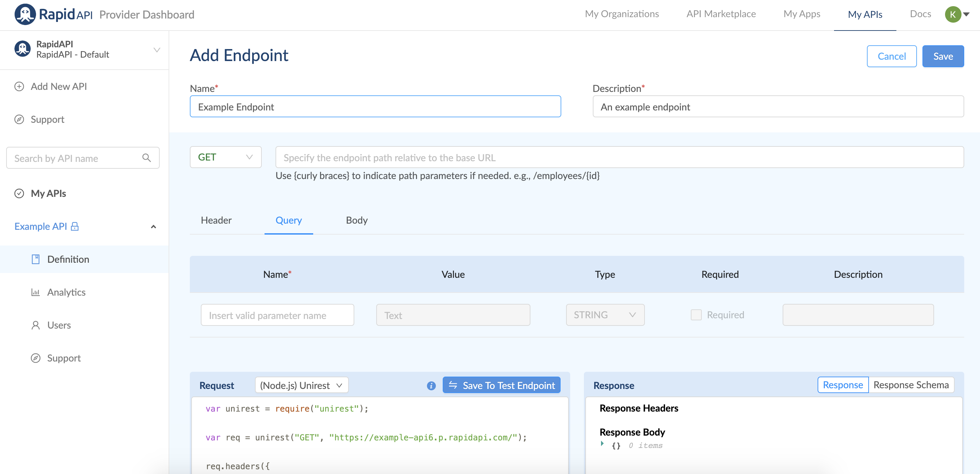Switch to the Body tab

(356, 221)
